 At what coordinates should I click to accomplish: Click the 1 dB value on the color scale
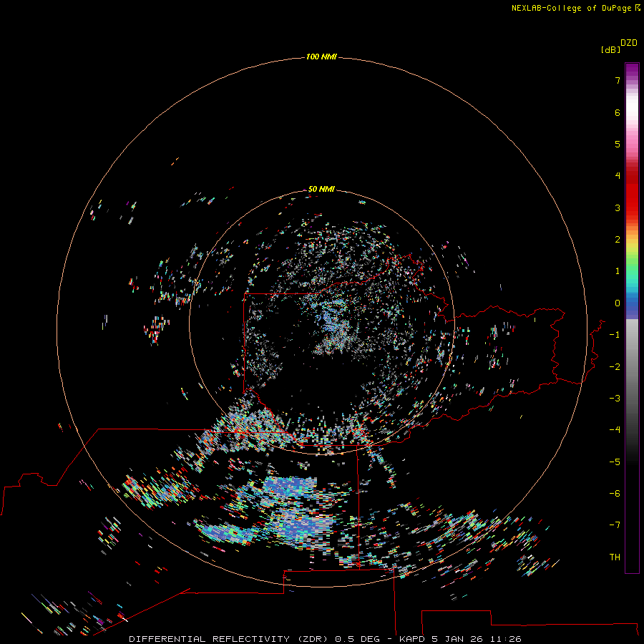tap(618, 271)
